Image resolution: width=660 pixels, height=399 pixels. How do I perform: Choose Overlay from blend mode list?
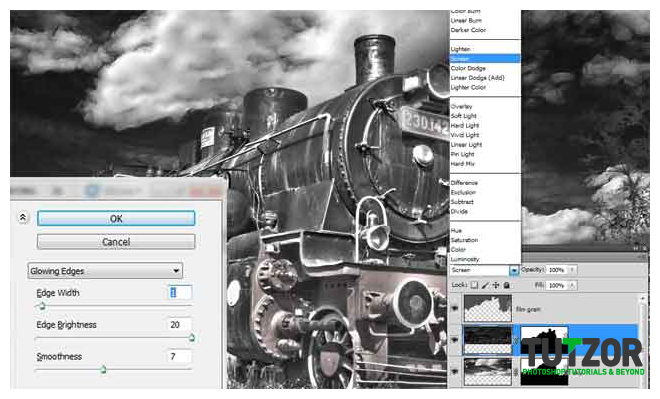point(462,106)
